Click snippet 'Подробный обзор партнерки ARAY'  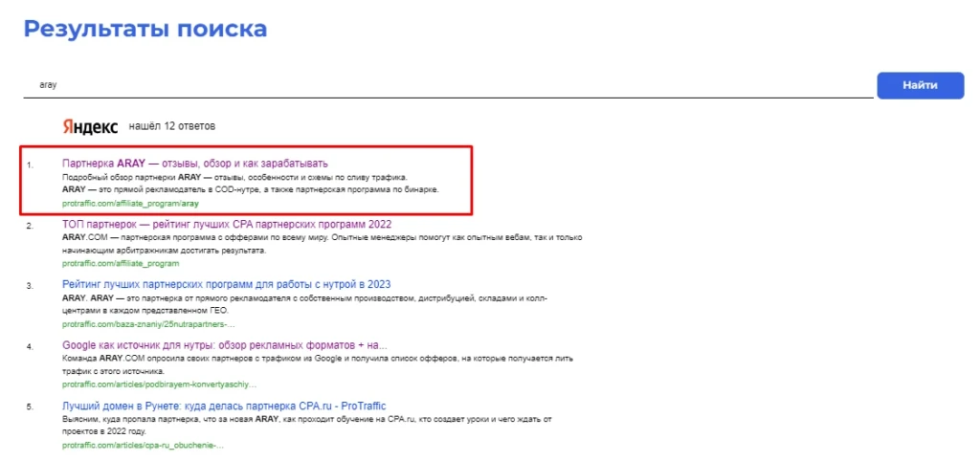coord(234,177)
